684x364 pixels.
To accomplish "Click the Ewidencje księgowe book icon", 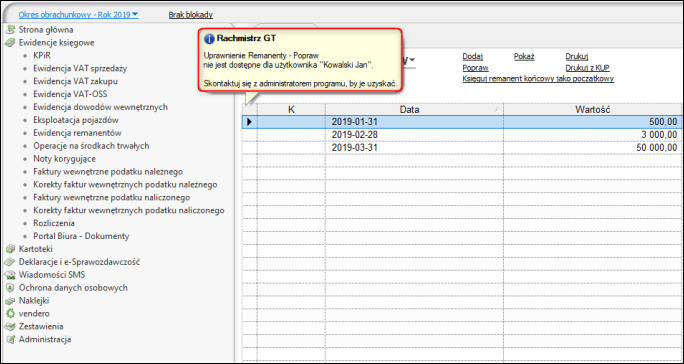I will pos(10,43).
